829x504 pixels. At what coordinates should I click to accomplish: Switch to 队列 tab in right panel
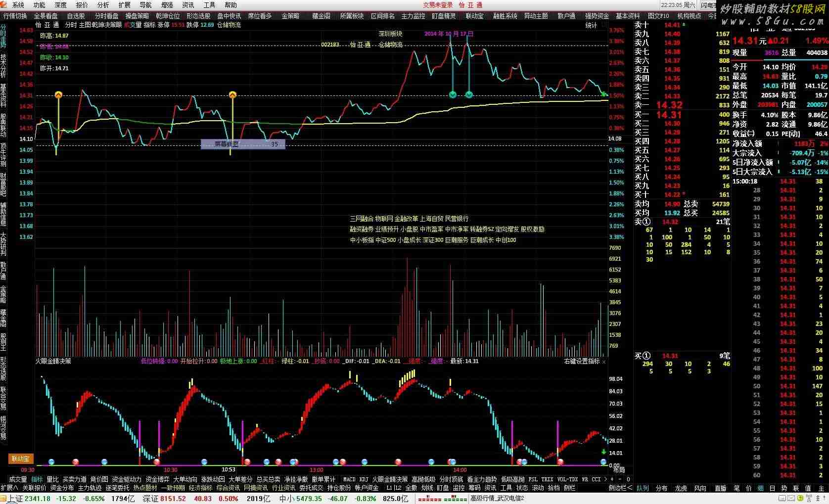click(642, 488)
